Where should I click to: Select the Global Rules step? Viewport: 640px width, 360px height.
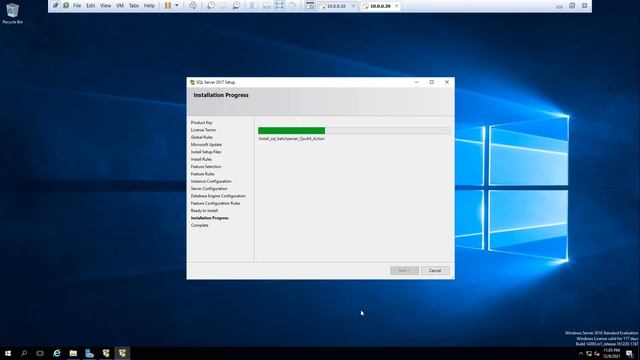(202, 137)
